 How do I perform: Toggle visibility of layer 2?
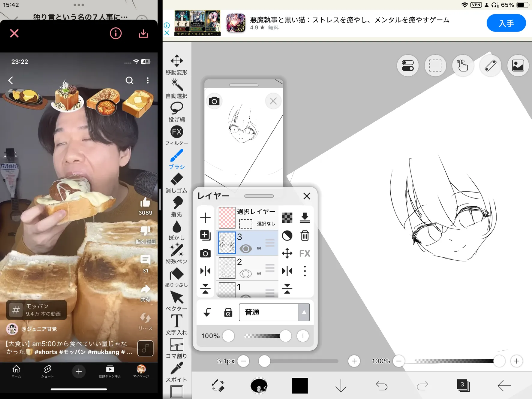[246, 274]
